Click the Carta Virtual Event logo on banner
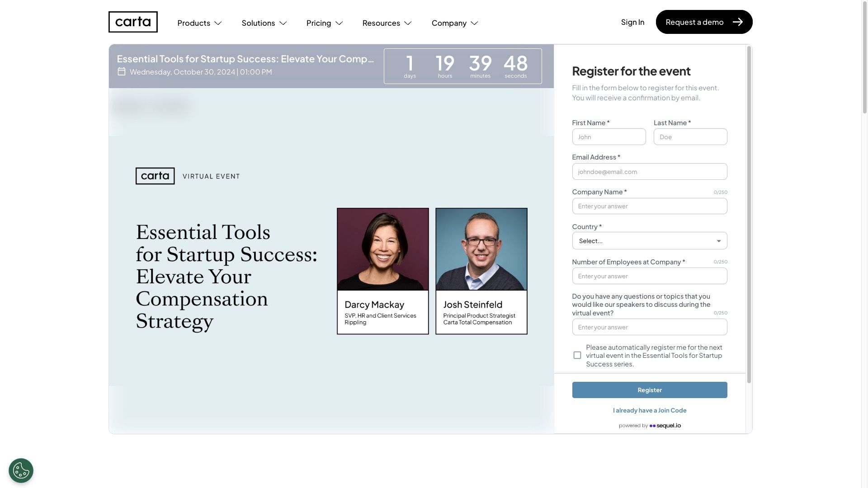This screenshot has width=868, height=488. pos(188,176)
